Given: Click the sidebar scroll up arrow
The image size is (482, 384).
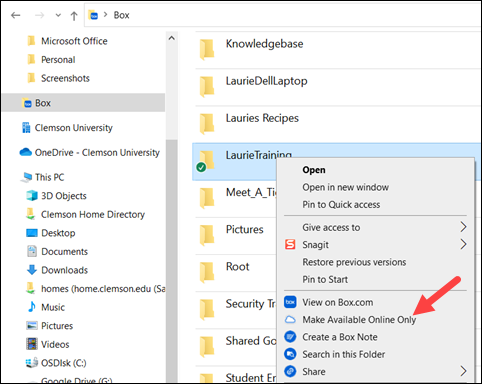Looking at the screenshot, I should (172, 38).
